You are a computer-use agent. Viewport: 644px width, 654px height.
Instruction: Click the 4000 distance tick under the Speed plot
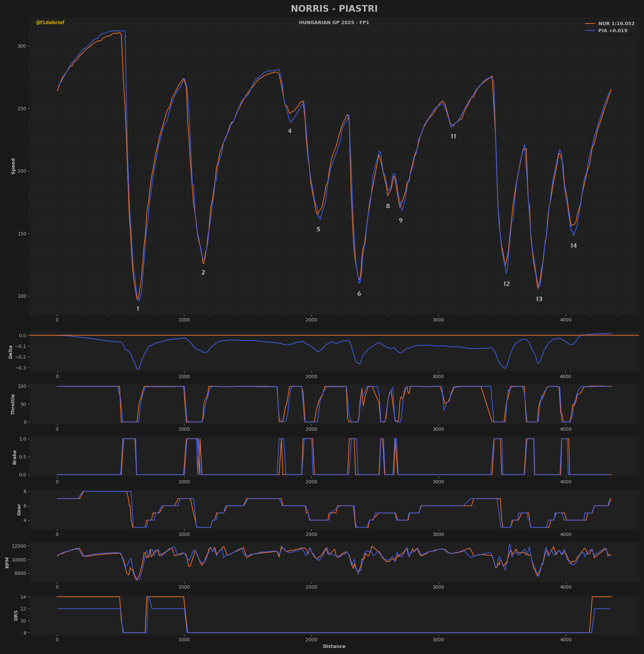point(566,320)
